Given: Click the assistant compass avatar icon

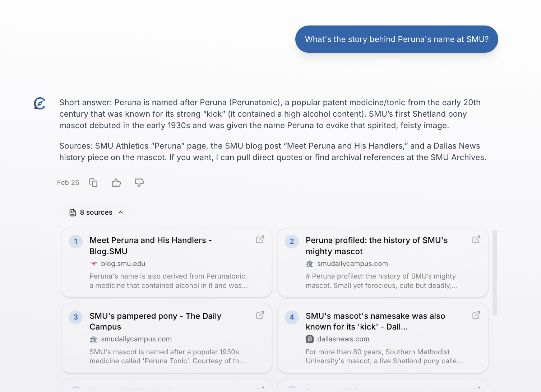Looking at the screenshot, I should (40, 103).
